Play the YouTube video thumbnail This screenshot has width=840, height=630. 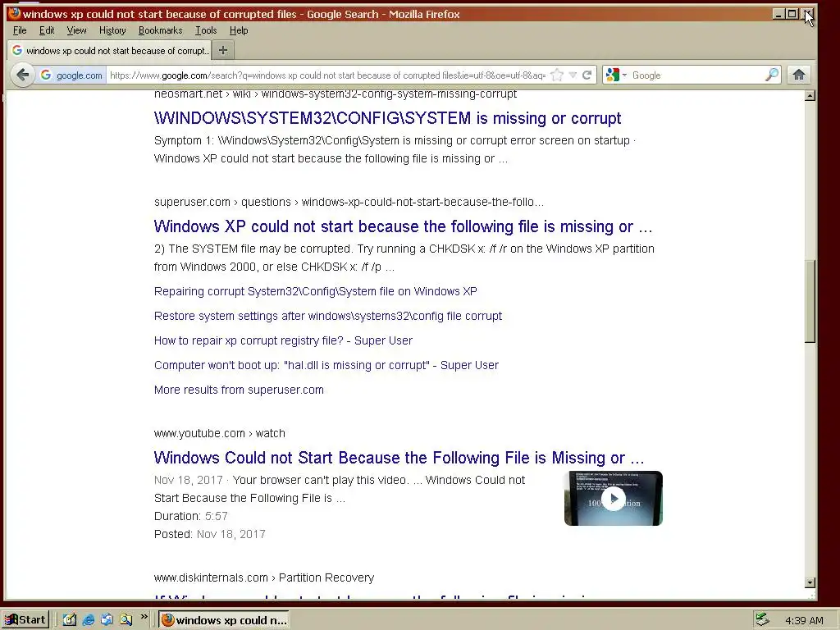coord(614,498)
